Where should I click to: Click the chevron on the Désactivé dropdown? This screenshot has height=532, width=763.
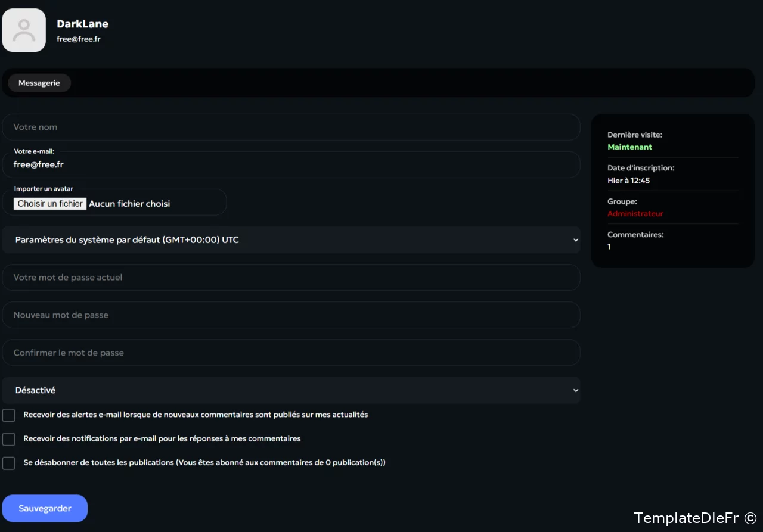point(575,391)
